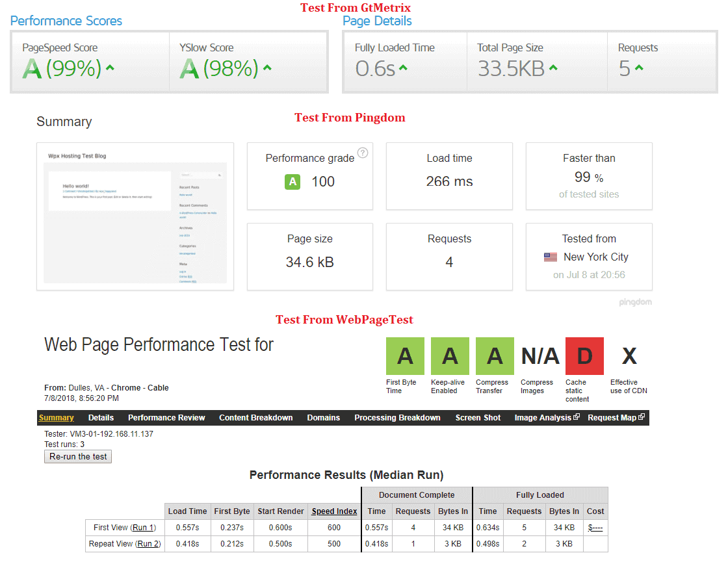The image size is (728, 566).
Task: Open the Details tab
Action: point(101,418)
